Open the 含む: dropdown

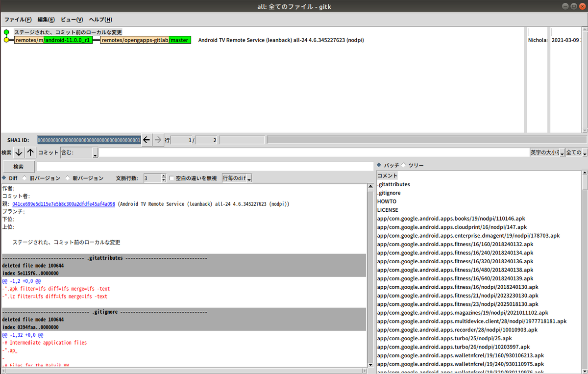(79, 153)
